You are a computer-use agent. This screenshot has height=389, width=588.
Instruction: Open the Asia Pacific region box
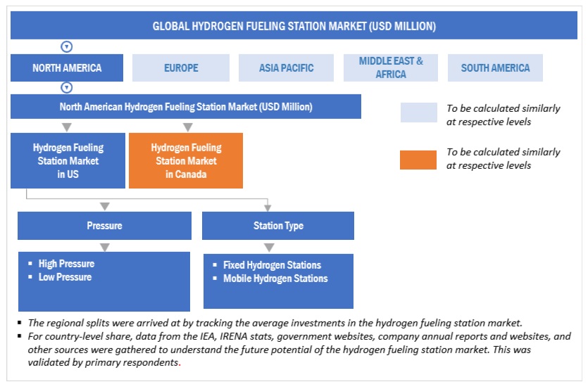tap(286, 68)
